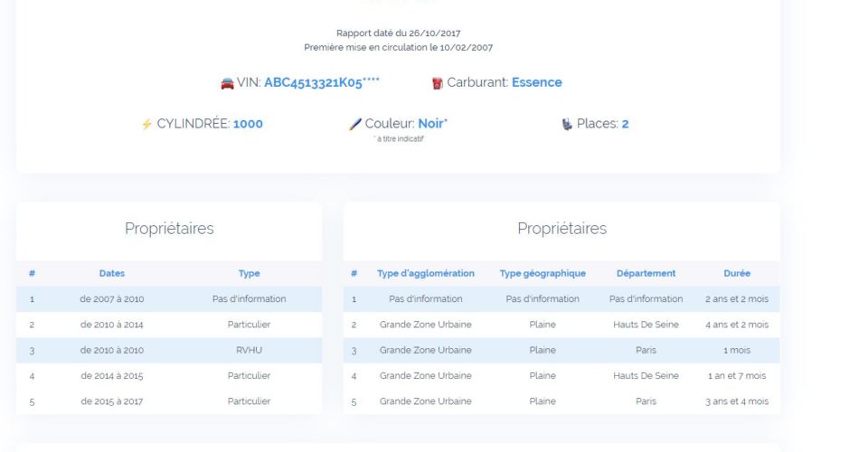
Task: Click the Département column header
Action: tap(646, 273)
